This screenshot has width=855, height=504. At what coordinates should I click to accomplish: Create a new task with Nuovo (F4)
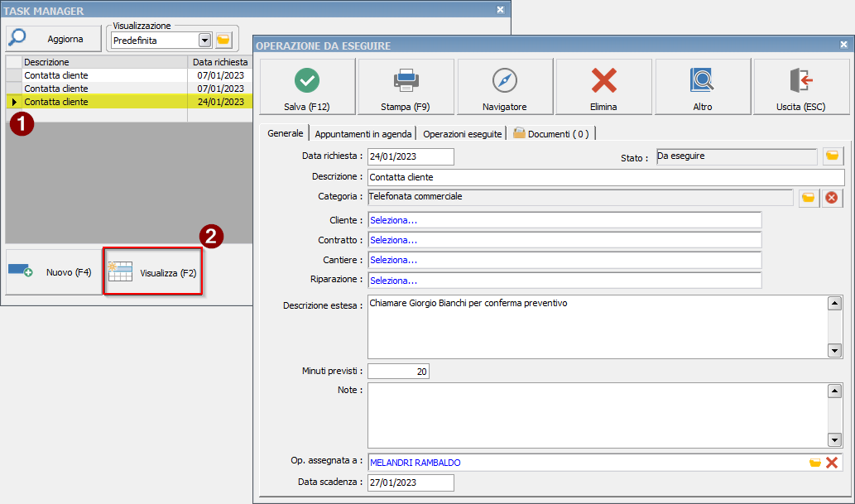(51, 272)
